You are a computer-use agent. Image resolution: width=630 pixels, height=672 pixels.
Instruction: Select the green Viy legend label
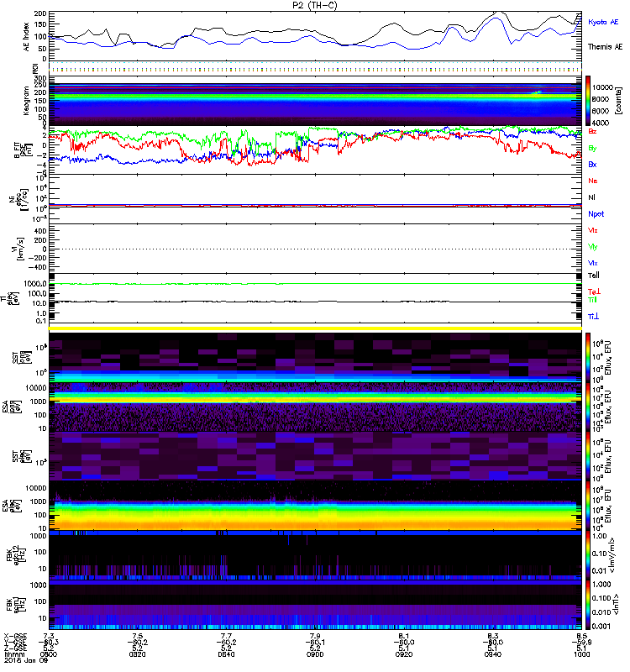click(593, 247)
